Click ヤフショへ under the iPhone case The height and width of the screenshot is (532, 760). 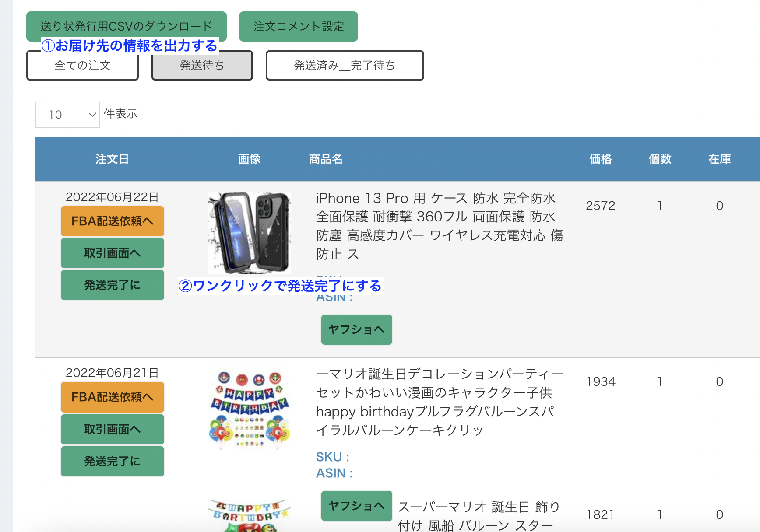[357, 329]
